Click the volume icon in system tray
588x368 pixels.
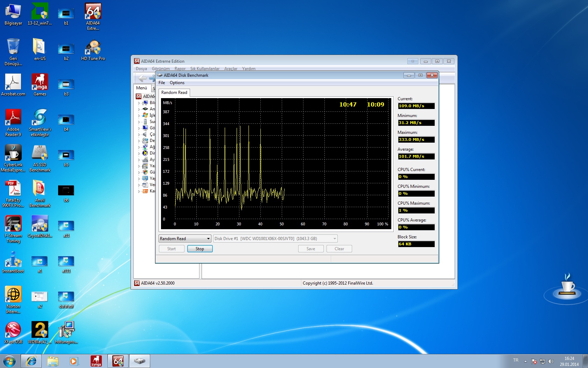(551, 361)
